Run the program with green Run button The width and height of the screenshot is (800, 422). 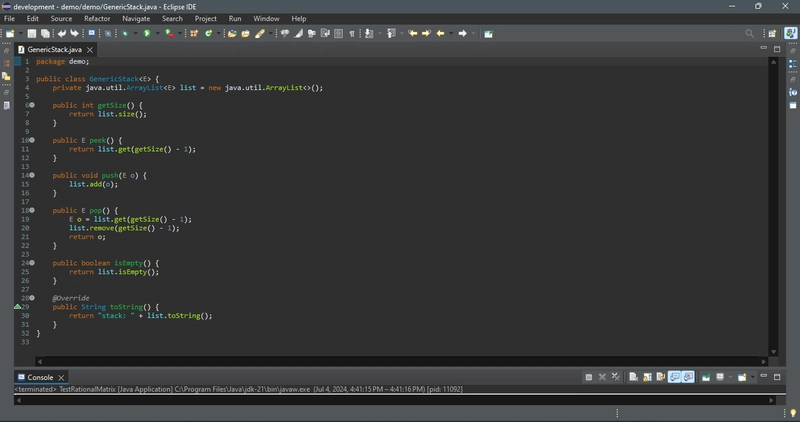pos(147,34)
